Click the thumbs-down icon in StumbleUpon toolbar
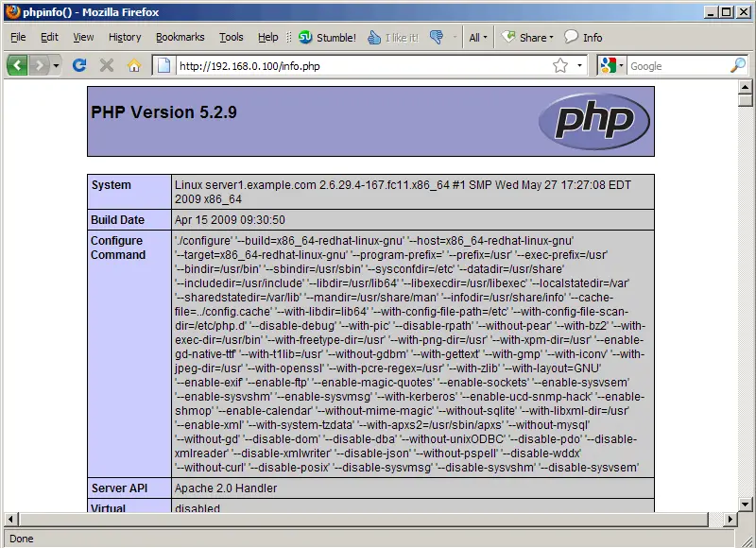 point(437,37)
